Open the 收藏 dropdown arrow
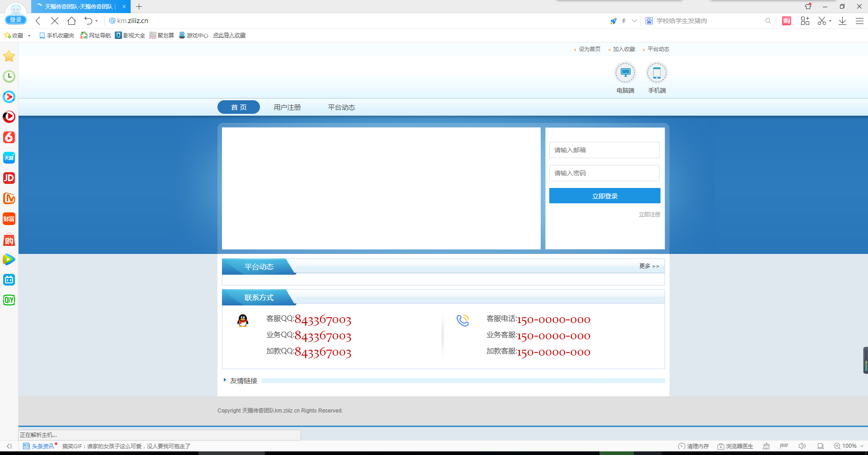 (x=29, y=35)
